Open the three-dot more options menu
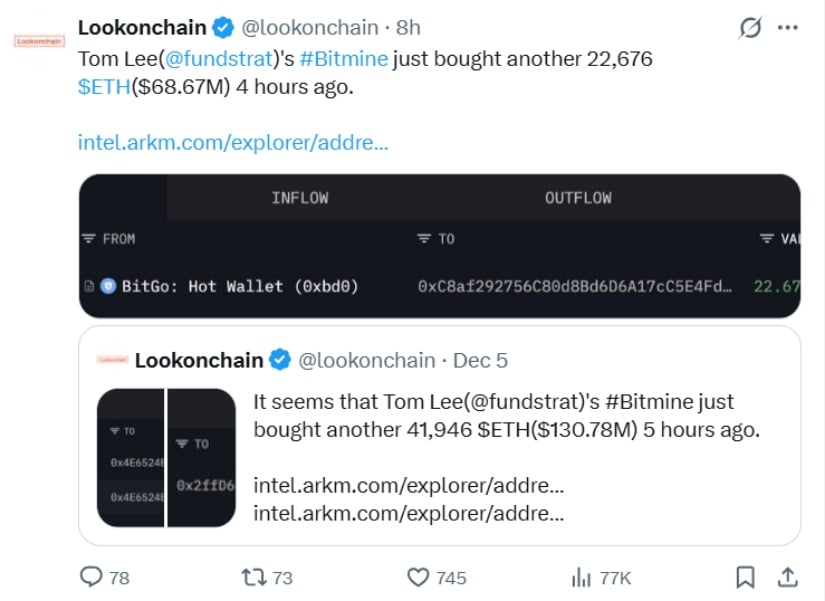Image resolution: width=825 pixels, height=601 pixels. pos(788,29)
